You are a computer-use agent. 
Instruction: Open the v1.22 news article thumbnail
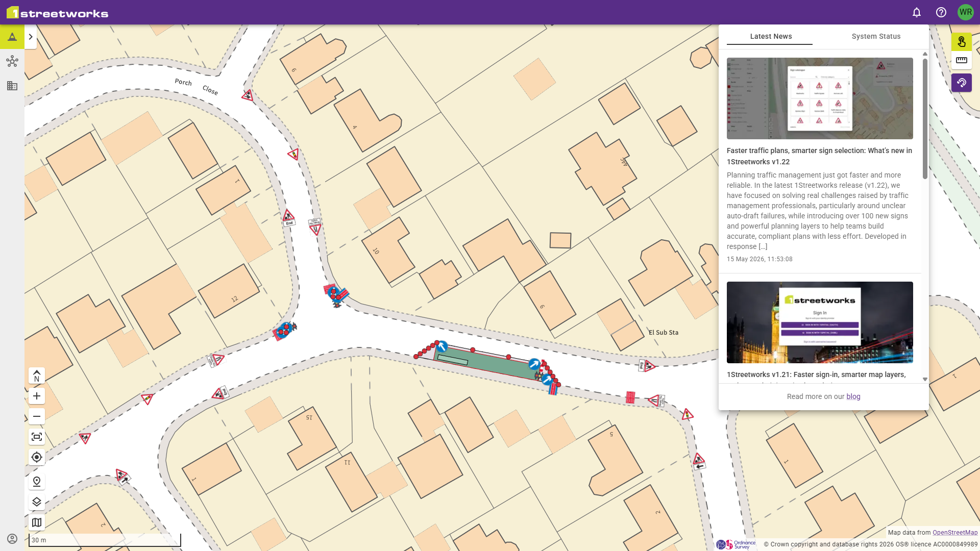(x=820, y=98)
